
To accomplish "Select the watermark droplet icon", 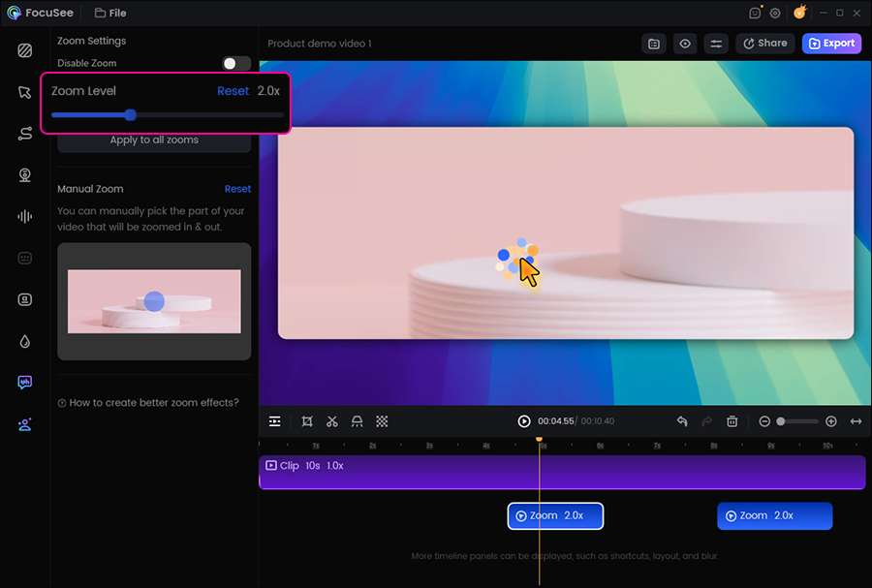I will click(x=25, y=341).
